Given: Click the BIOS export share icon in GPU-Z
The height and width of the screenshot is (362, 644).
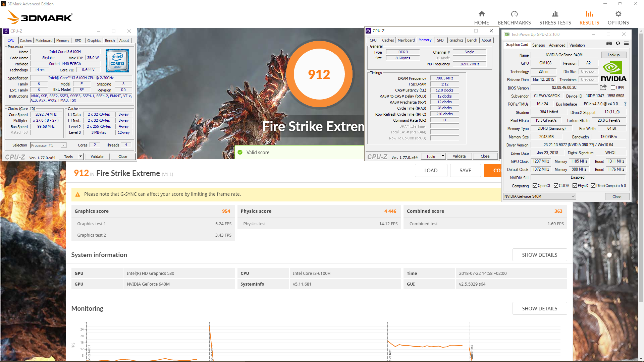Looking at the screenshot, I should tap(603, 87).
